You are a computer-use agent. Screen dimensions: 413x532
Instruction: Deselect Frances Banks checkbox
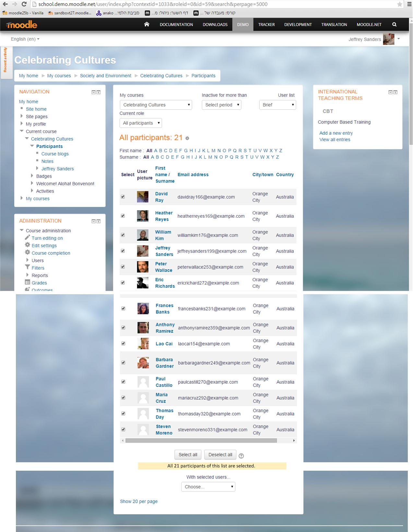(123, 308)
